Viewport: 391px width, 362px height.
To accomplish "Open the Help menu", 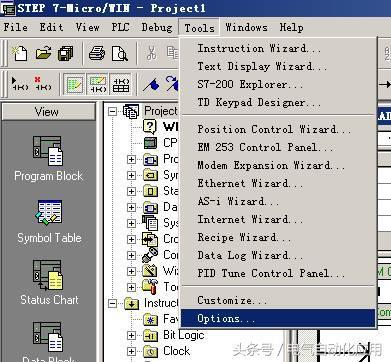I will 291,27.
